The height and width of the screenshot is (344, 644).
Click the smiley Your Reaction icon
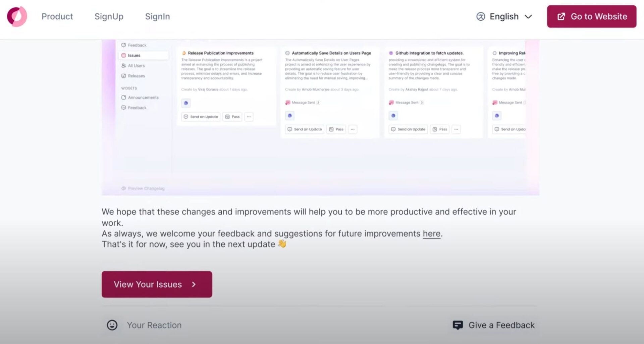click(x=112, y=325)
